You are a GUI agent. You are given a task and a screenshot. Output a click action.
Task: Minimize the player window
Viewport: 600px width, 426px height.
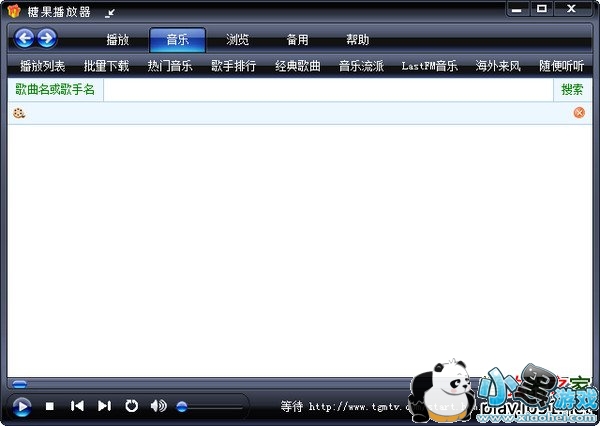[x=517, y=9]
